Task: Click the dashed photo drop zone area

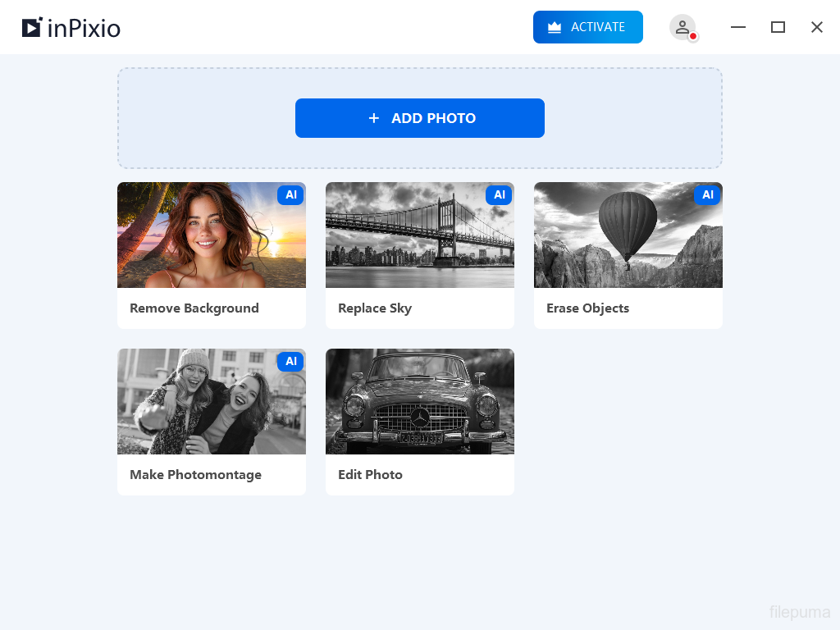Action: (x=205, y=118)
